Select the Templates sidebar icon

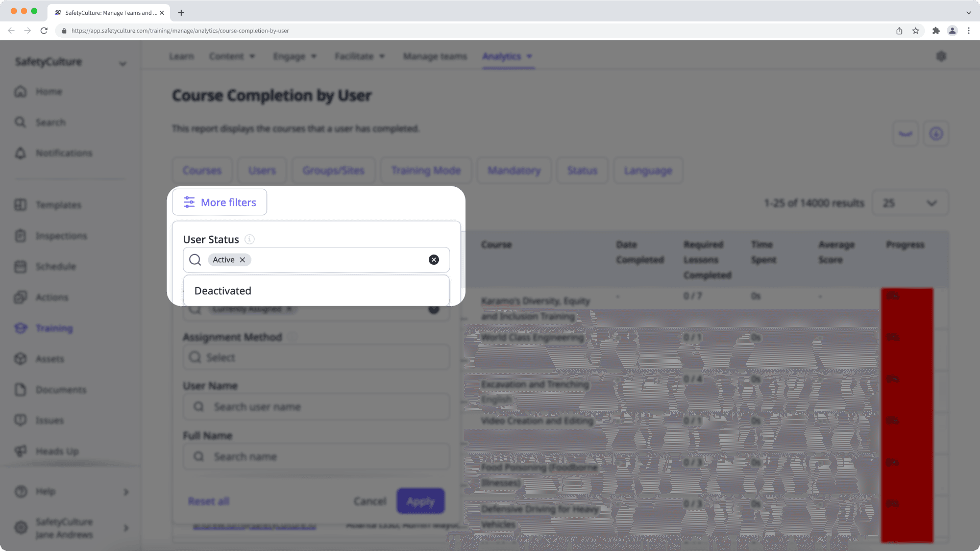coord(20,205)
